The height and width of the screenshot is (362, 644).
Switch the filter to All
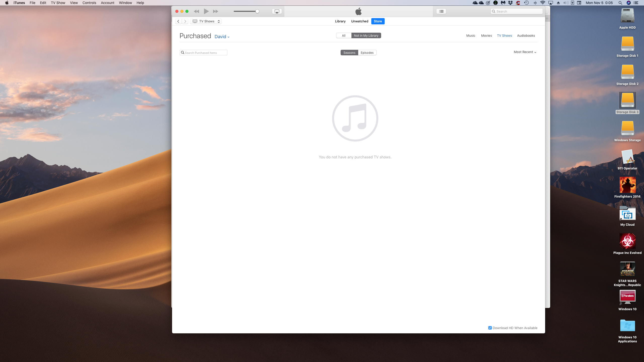click(x=344, y=35)
